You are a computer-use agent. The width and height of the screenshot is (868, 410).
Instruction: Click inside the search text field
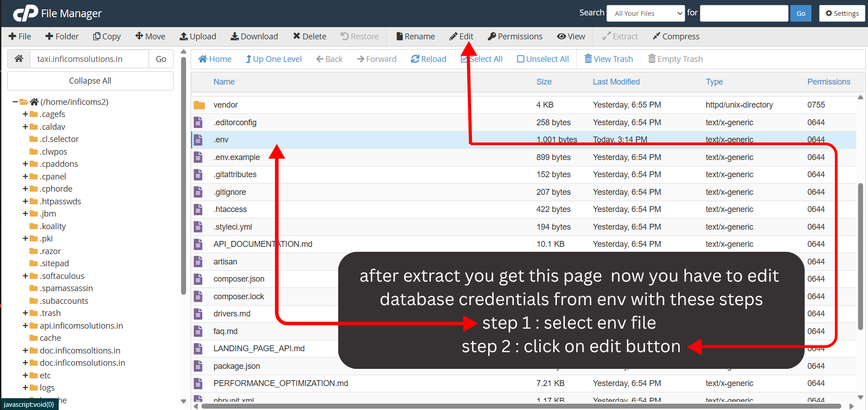point(744,13)
